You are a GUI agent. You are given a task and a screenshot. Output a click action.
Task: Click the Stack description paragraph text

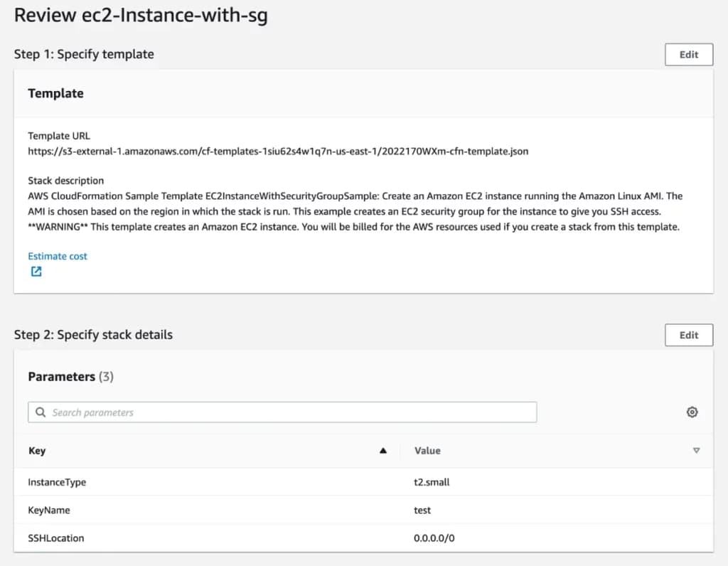point(355,211)
